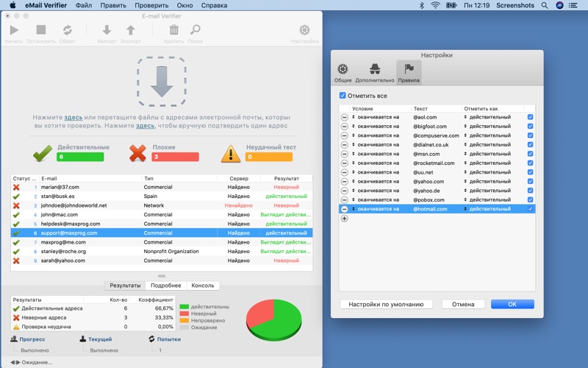The image size is (588, 368).
Task: Open mark-as dropdown for @uu.net rule
Action: click(487, 172)
